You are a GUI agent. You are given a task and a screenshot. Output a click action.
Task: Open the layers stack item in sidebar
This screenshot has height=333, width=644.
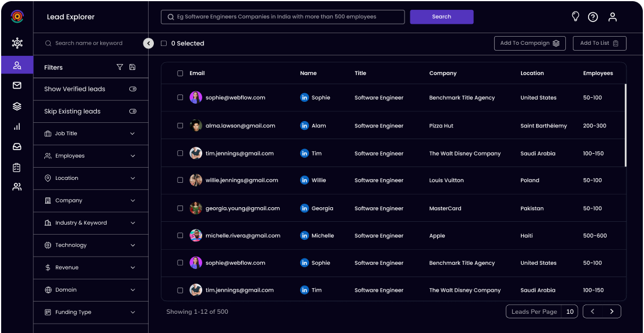point(17,106)
